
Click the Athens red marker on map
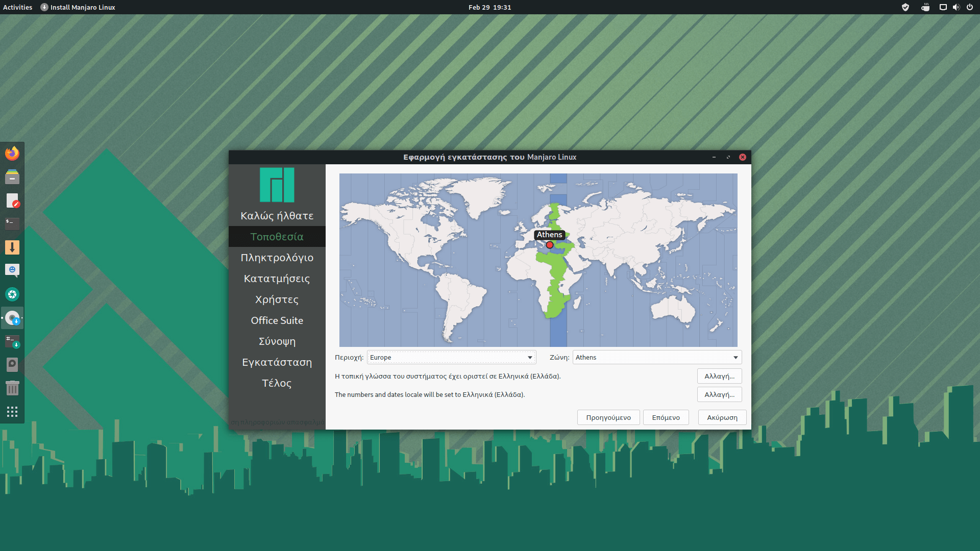tap(550, 245)
